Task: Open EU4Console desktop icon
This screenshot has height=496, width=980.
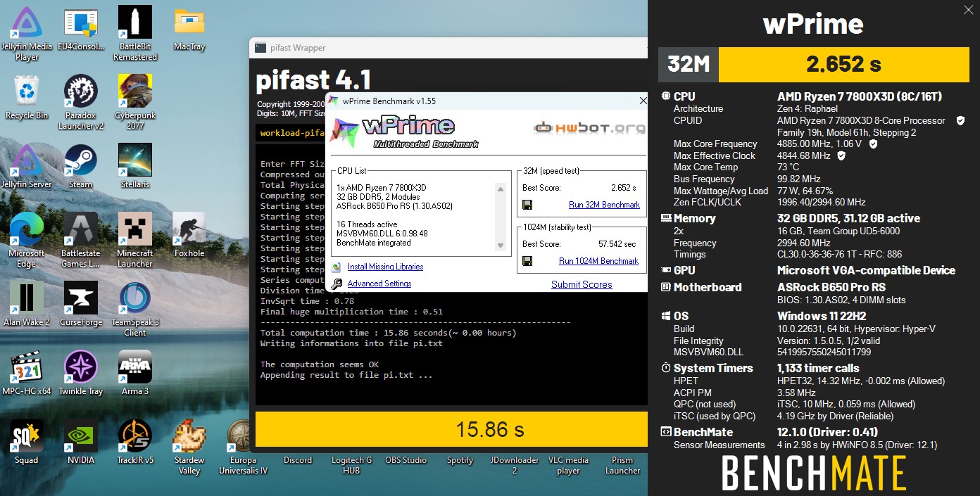Action: pyautogui.click(x=81, y=30)
